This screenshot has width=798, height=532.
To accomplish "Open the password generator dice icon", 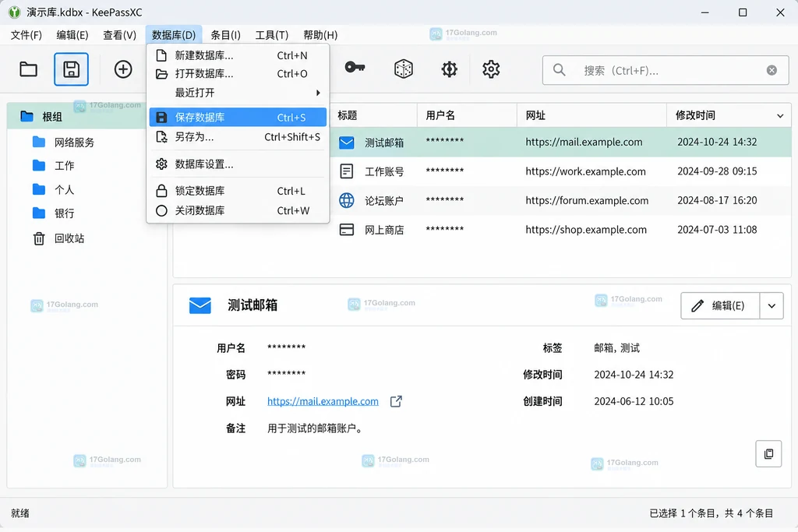I will click(404, 69).
